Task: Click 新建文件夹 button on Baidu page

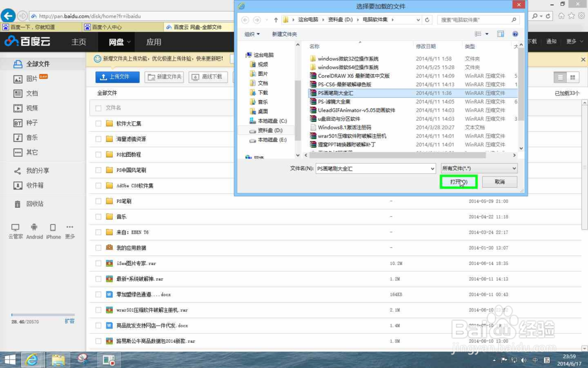Action: [164, 77]
